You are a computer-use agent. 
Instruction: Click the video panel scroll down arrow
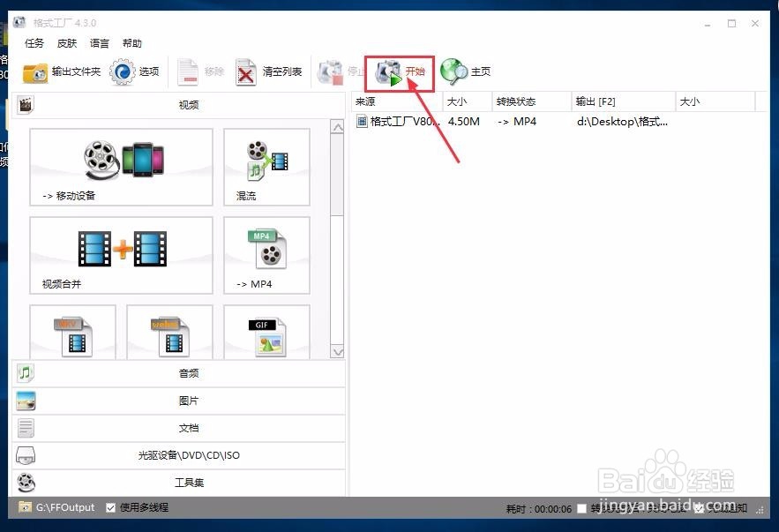point(337,352)
